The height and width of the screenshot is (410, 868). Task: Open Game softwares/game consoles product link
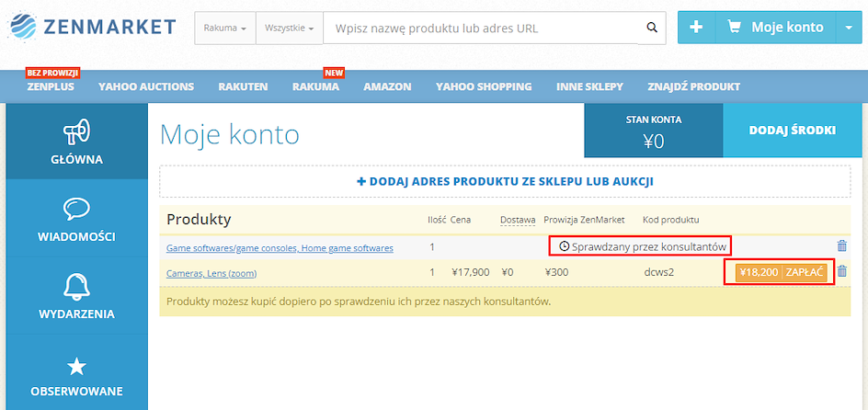280,248
